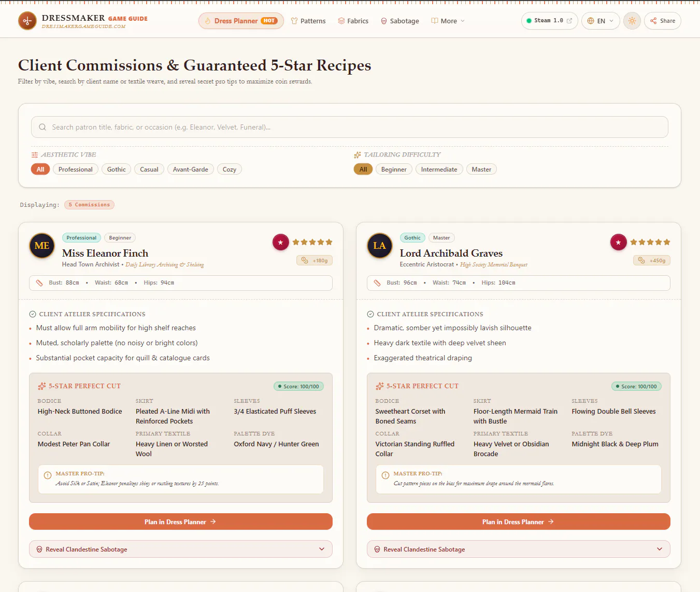Click the measuring tape icon beside Bust: 88cm
700x592 pixels.
click(x=39, y=283)
